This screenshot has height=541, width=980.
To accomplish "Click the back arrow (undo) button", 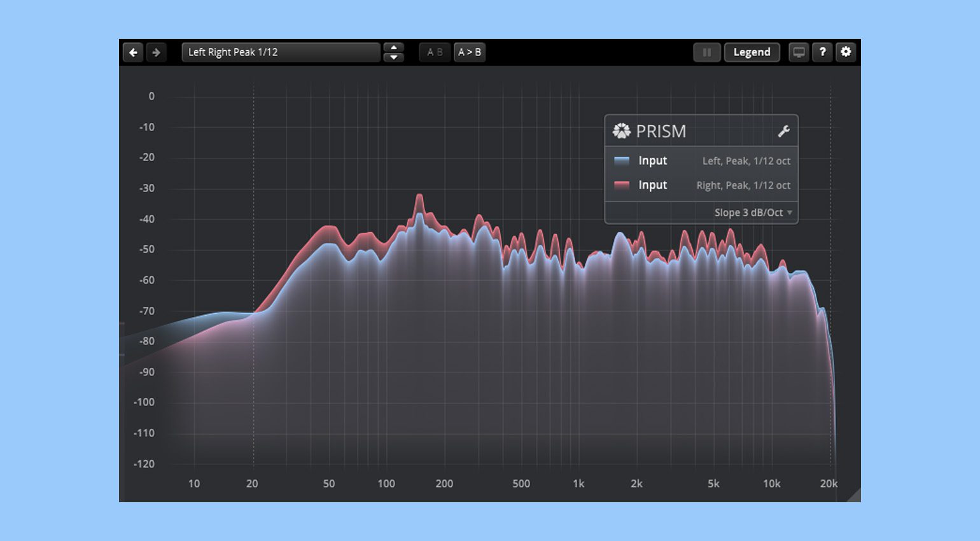I will (133, 52).
